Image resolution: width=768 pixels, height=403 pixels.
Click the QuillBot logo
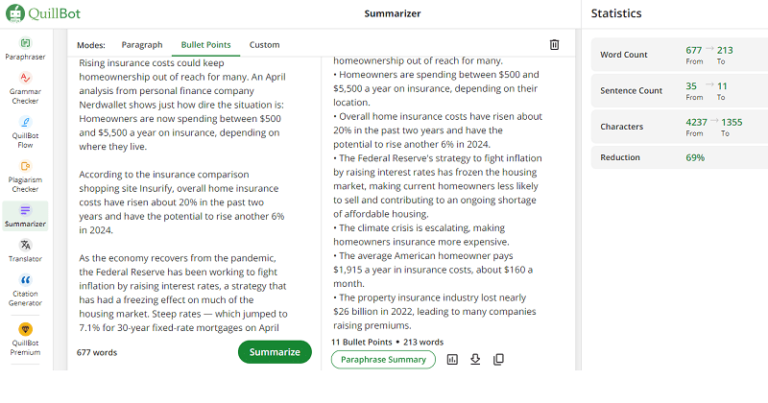[44, 13]
